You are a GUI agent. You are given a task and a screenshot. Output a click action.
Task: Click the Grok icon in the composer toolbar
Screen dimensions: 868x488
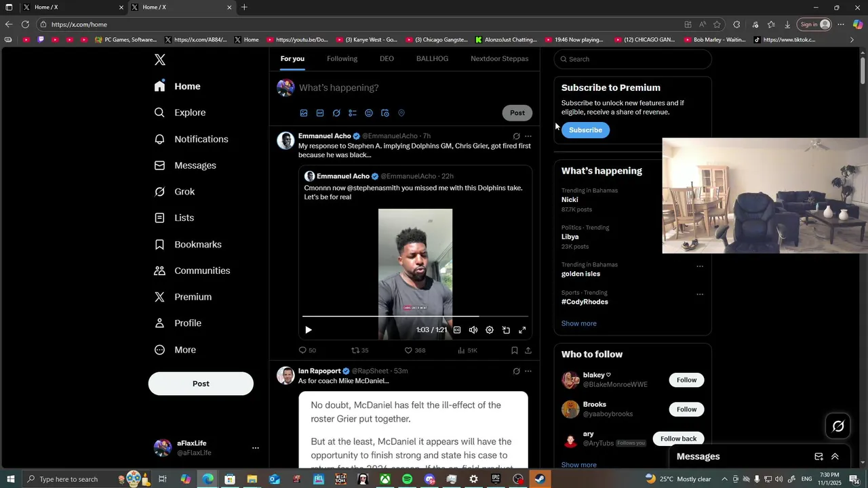336,113
